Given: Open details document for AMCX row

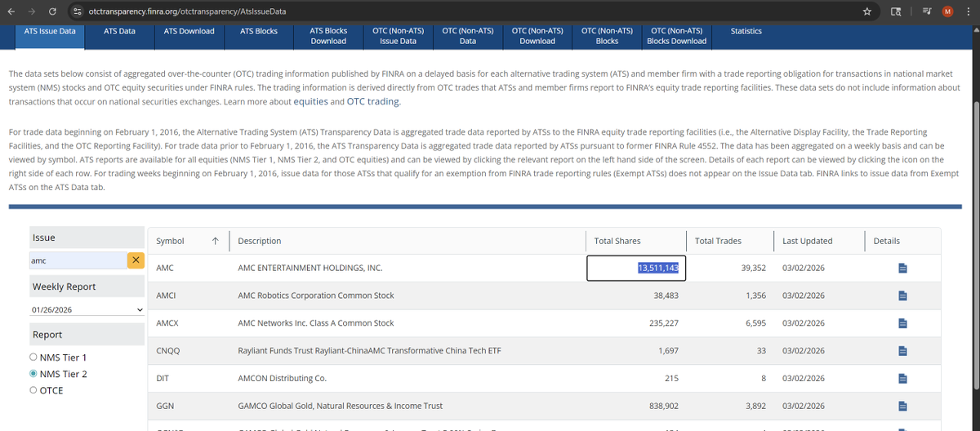Looking at the screenshot, I should (902, 323).
